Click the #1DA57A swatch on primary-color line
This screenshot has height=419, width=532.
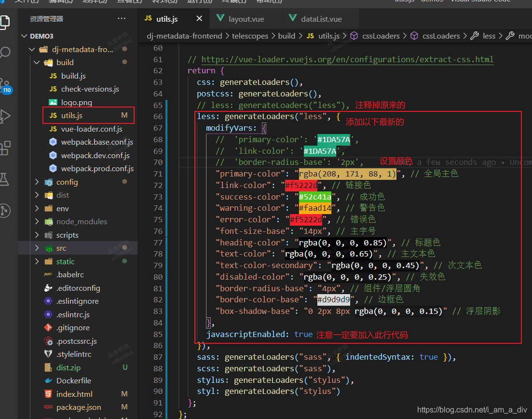click(x=333, y=139)
